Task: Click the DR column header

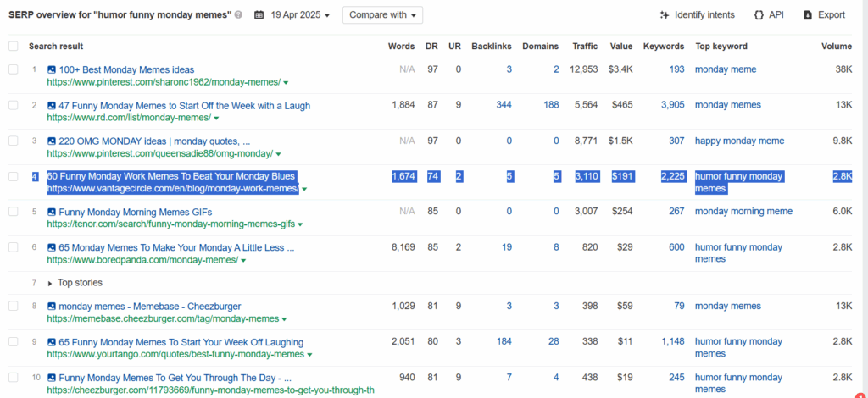Action: 431,47
